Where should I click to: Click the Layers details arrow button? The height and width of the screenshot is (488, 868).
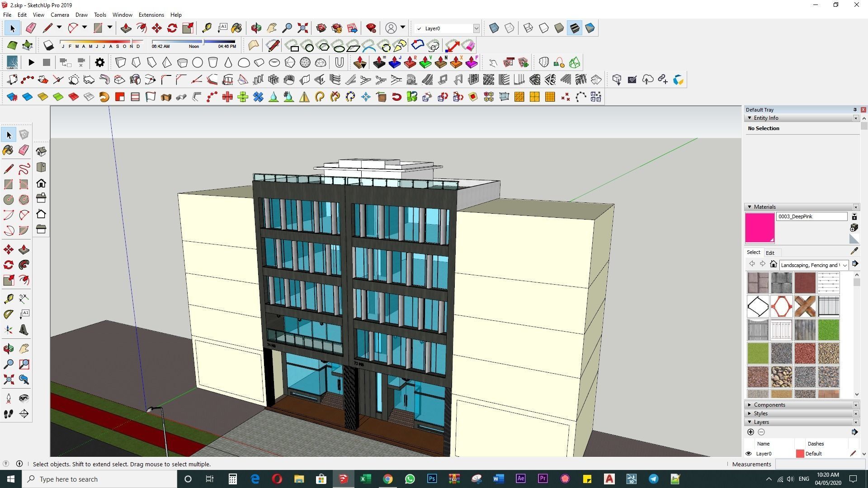854,432
